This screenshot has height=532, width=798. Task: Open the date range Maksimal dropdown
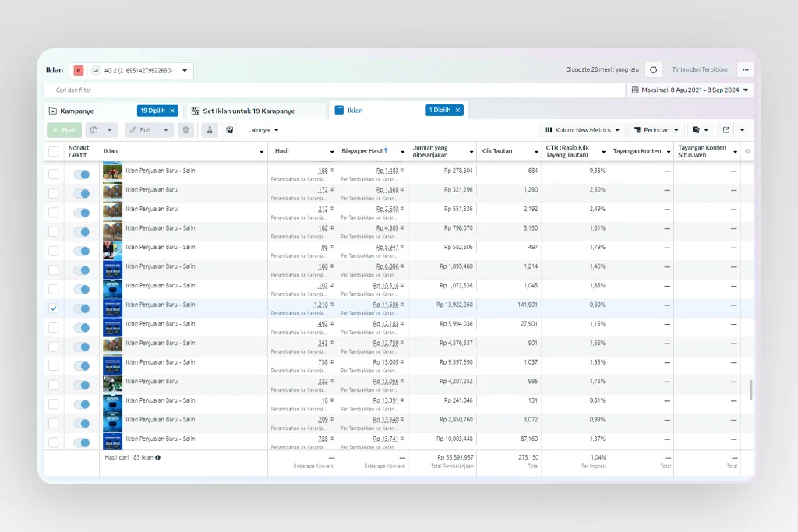[690, 90]
